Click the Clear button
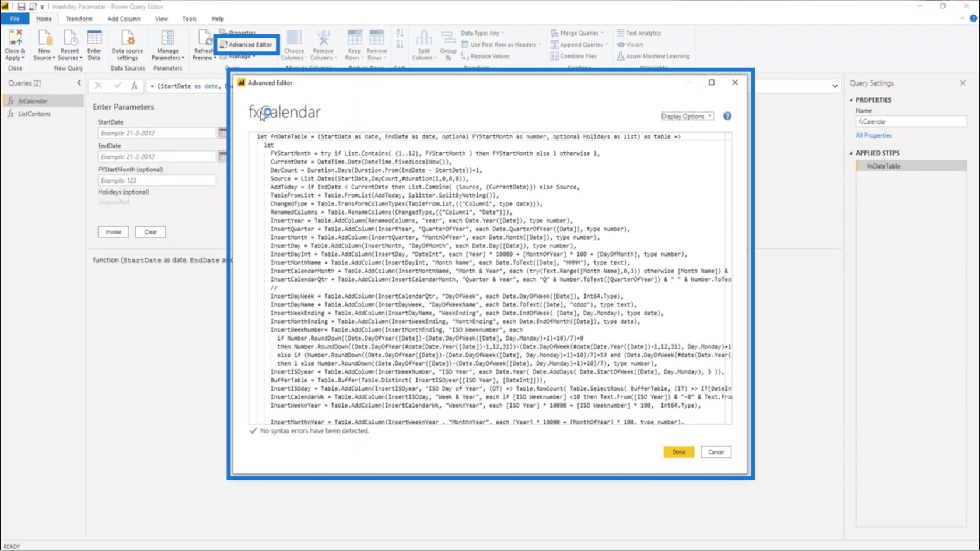 point(150,232)
